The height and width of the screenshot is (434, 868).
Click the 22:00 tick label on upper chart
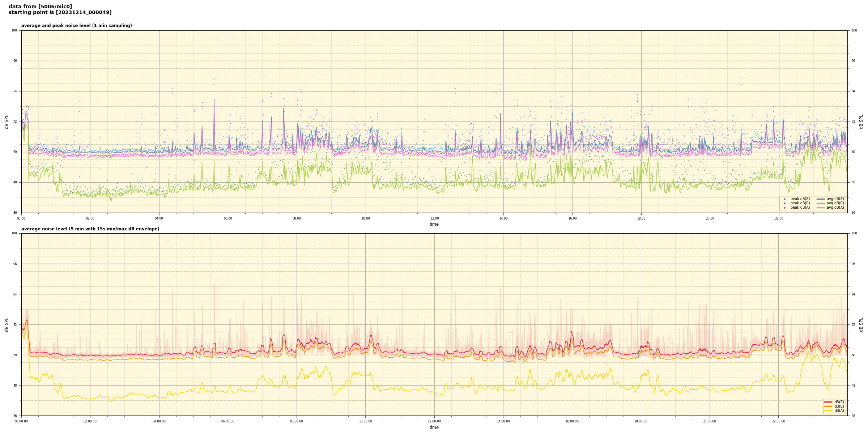pyautogui.click(x=779, y=218)
